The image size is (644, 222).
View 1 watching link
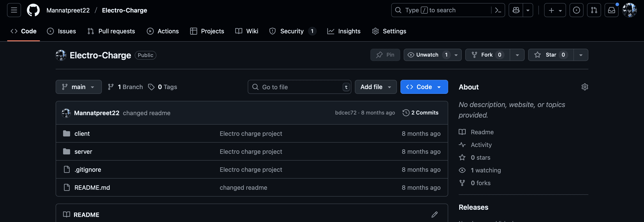click(480, 170)
